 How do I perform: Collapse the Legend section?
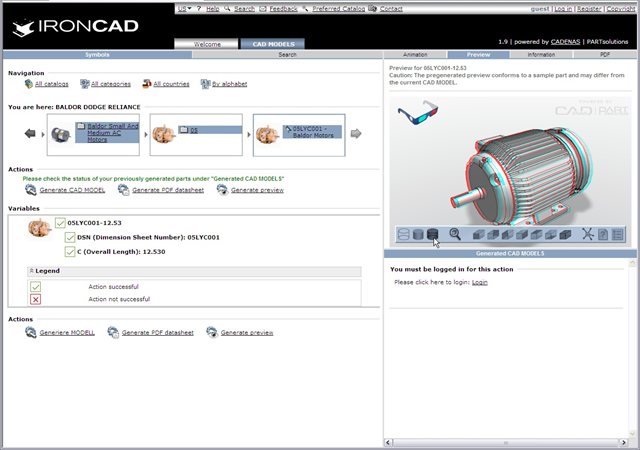click(x=32, y=271)
